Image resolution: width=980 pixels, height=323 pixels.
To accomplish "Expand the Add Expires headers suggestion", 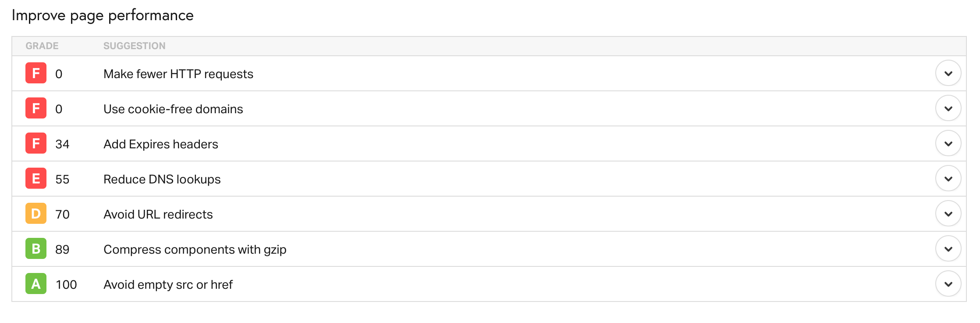I will (948, 144).
